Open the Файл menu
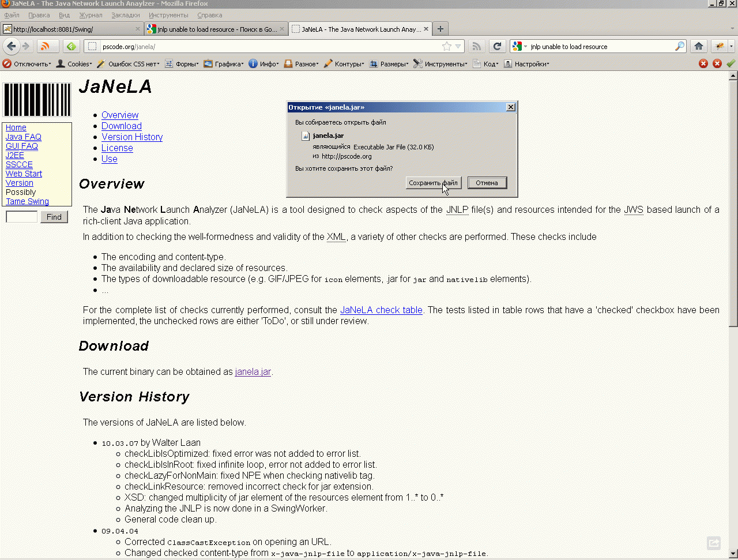738x560 pixels. click(12, 15)
